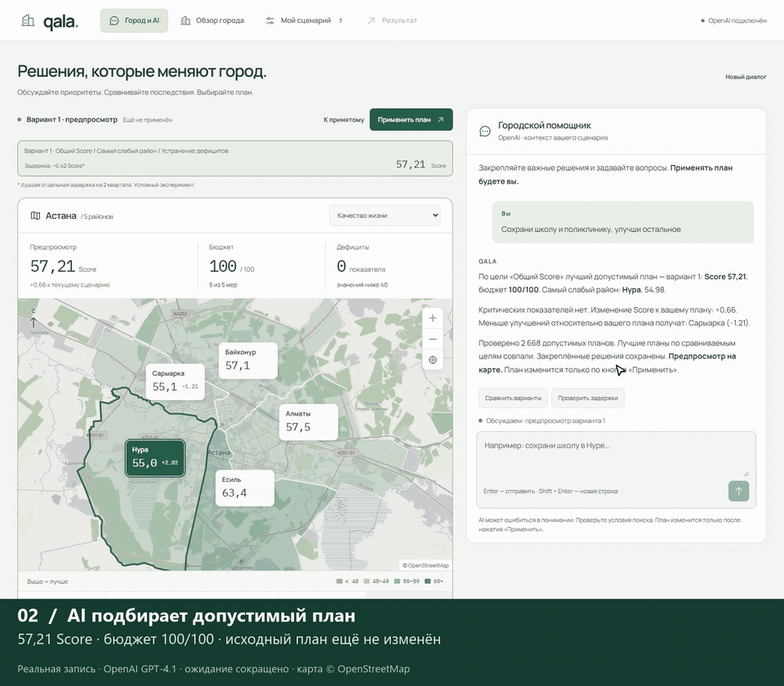Open Мой сценарий tab
784x686 pixels.
[x=304, y=20]
